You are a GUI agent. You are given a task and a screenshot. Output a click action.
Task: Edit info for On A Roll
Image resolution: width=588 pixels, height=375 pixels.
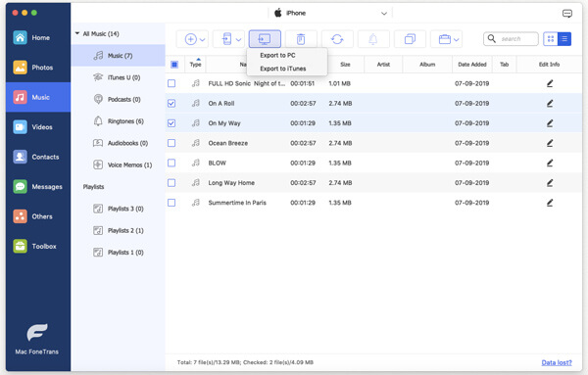[550, 104]
